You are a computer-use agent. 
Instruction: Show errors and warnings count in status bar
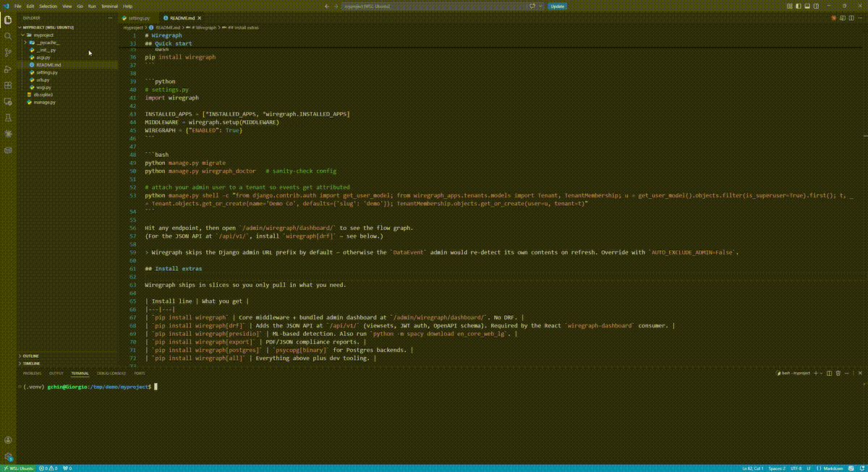click(x=48, y=468)
